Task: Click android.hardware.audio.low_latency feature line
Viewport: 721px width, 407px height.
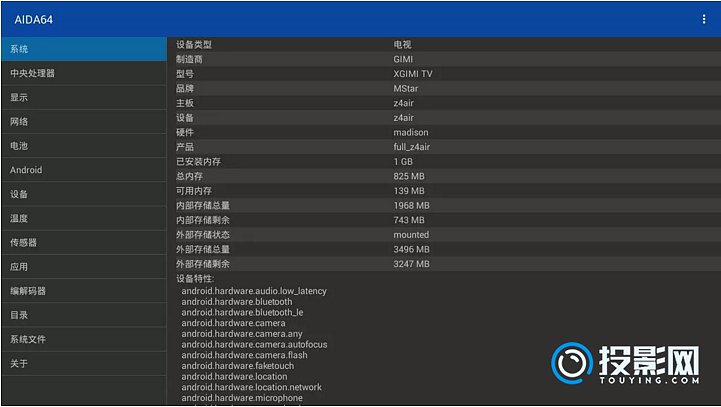Action: pos(254,291)
